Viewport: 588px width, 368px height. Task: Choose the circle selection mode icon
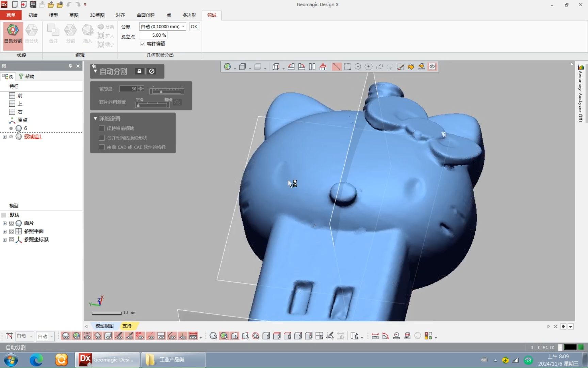coord(358,67)
